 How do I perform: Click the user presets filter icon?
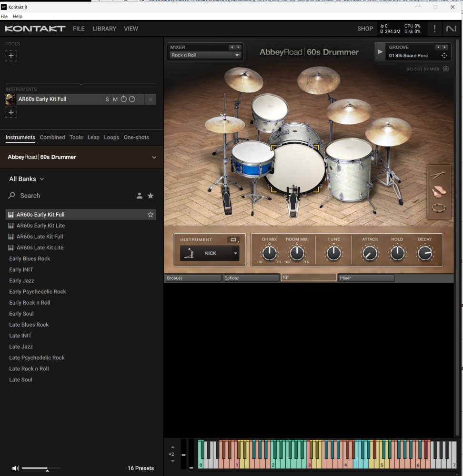(140, 196)
